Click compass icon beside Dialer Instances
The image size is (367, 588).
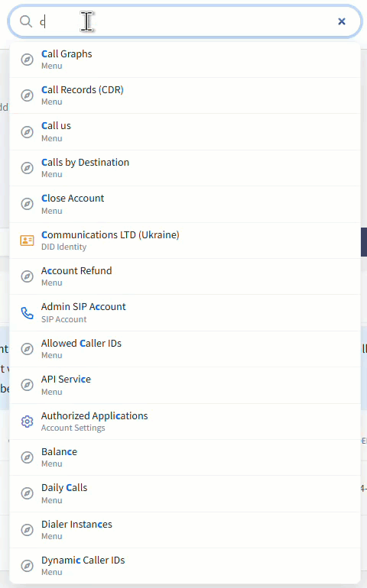point(27,530)
